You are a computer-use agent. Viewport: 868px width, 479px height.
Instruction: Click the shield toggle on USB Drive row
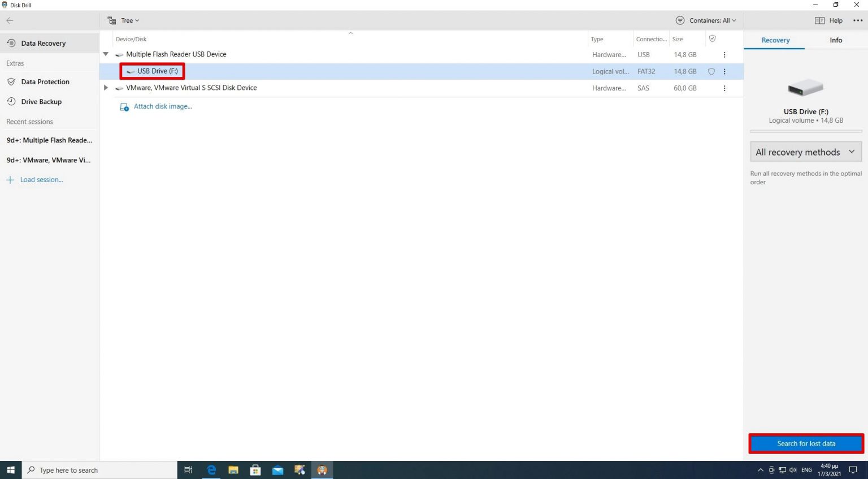coord(711,71)
